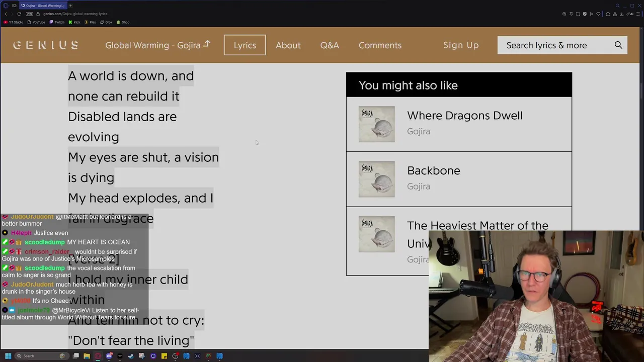Click the snapshot capture icon
Image resolution: width=644 pixels, height=362 pixels.
578,14
